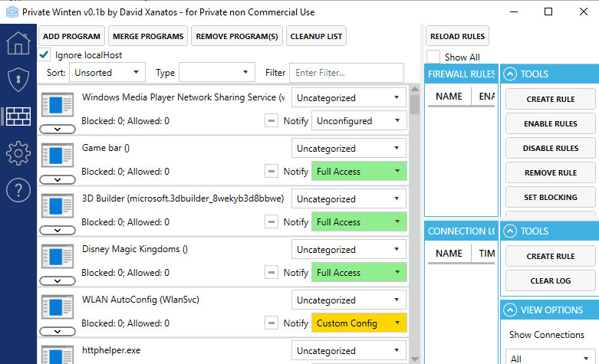Click the REMOVE RULE button
Image resolution: width=599 pixels, height=364 pixels.
click(x=551, y=172)
